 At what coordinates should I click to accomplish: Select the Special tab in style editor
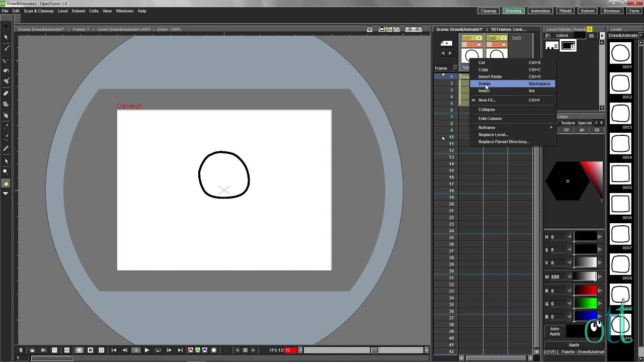pyautogui.click(x=585, y=123)
